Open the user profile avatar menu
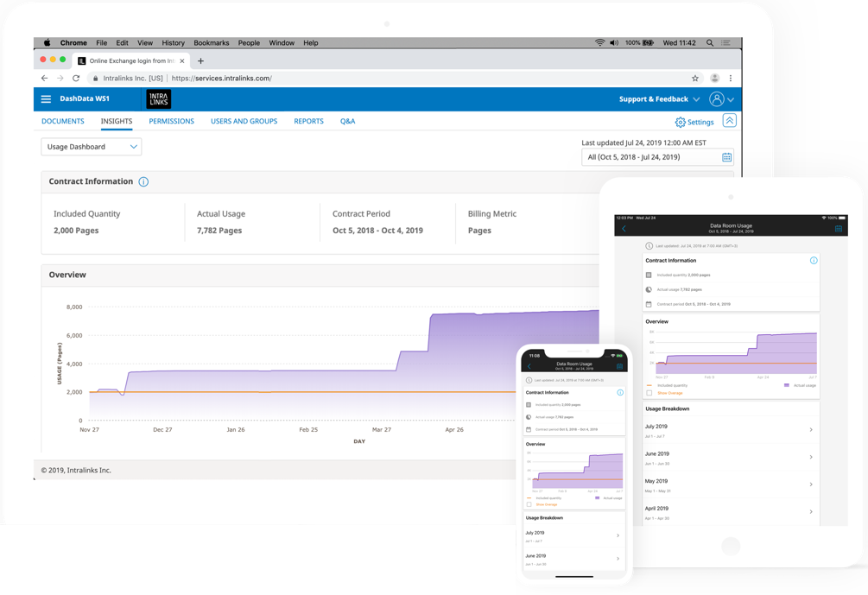 click(x=716, y=99)
